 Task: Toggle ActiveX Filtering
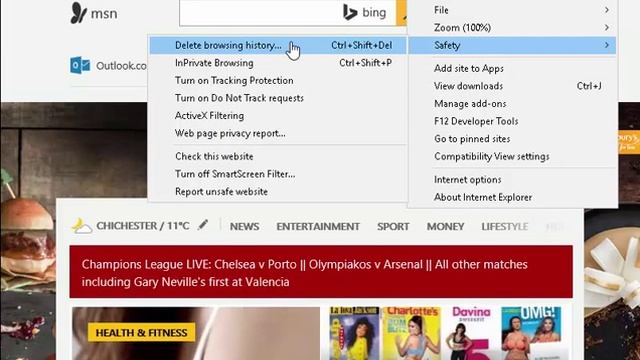coord(278,116)
